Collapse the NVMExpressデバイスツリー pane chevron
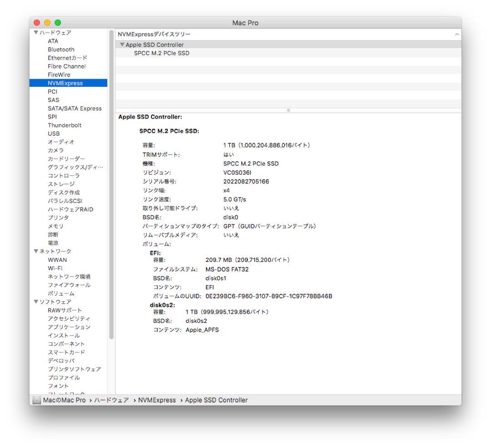Screen dimensions: 491x448 coord(456,34)
